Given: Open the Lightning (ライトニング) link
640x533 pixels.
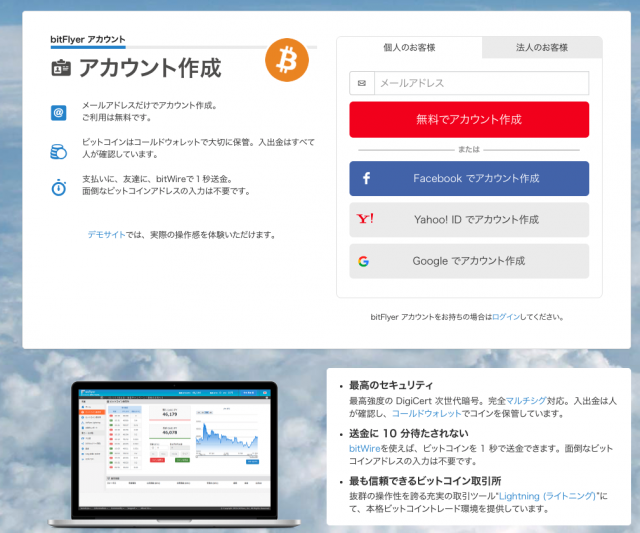Looking at the screenshot, I should (x=547, y=496).
